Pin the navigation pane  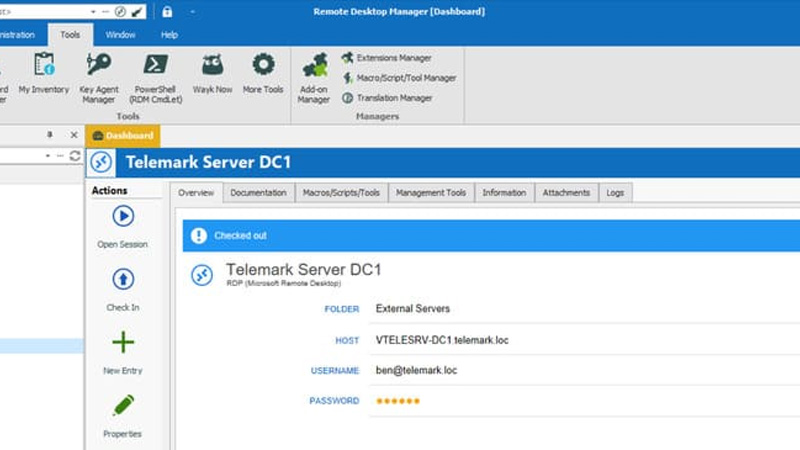click(x=49, y=135)
